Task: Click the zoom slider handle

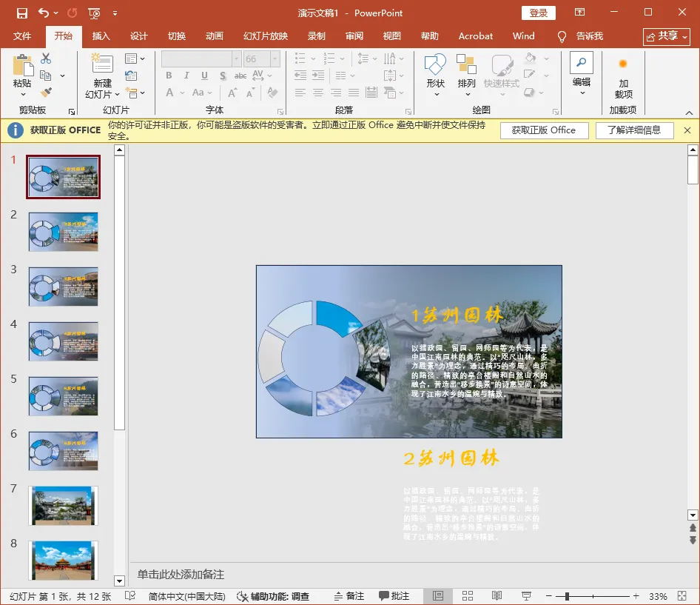Action: tap(567, 595)
